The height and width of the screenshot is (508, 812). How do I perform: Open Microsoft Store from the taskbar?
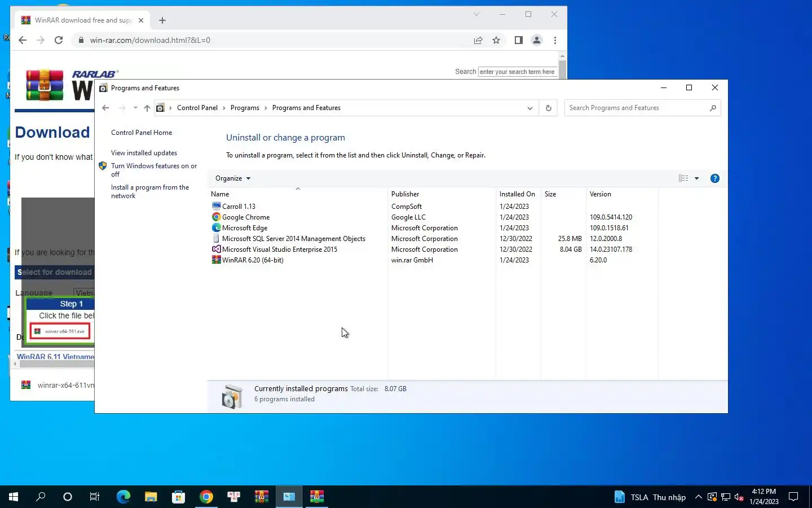pyautogui.click(x=178, y=497)
